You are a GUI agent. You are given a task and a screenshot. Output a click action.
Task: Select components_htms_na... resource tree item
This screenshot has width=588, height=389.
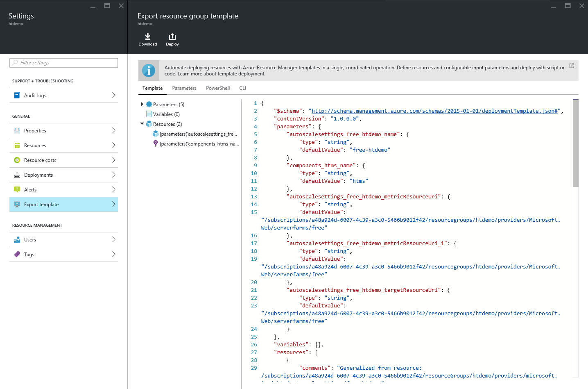199,144
